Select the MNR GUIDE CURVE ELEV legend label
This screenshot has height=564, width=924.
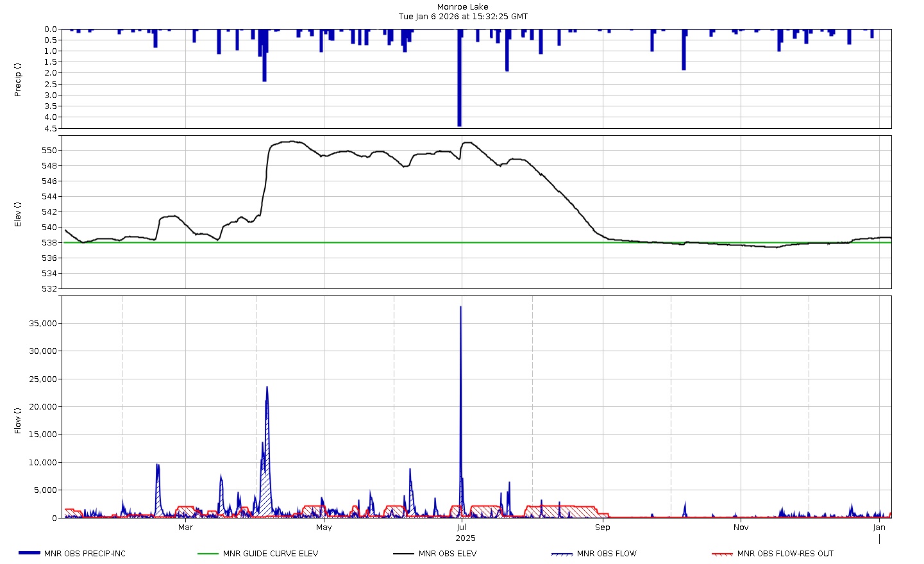(x=270, y=554)
